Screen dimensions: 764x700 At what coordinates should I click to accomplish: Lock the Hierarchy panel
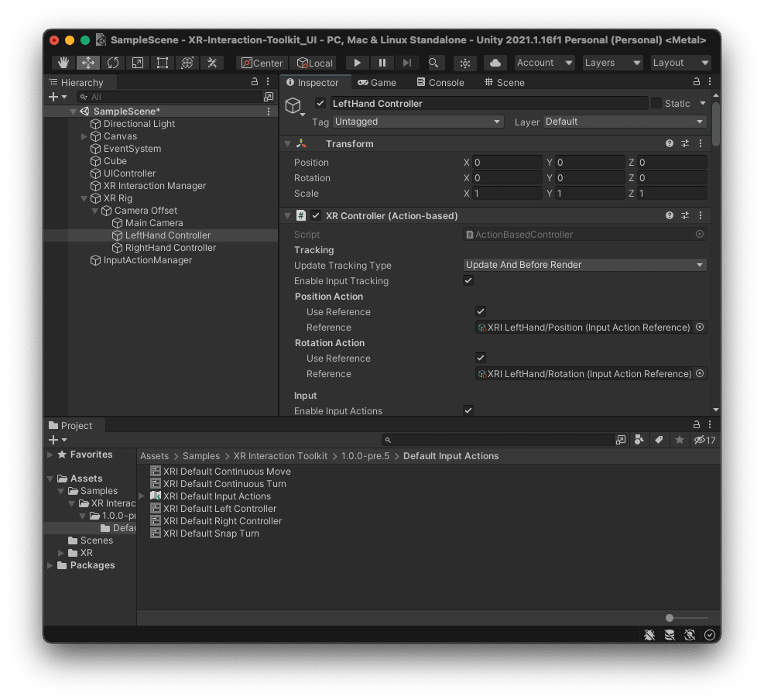(x=255, y=82)
